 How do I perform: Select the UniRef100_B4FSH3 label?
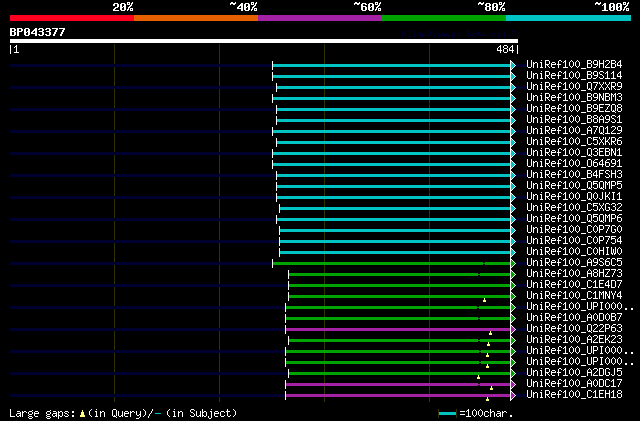(x=574, y=175)
